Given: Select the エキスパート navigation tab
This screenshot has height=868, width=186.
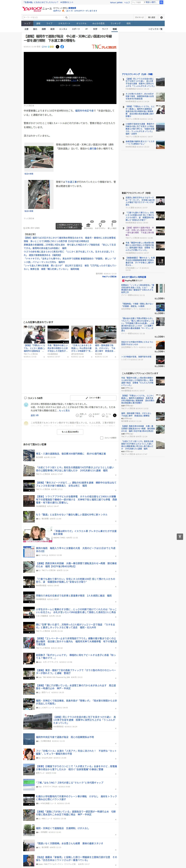Looking at the screenshot, I should coord(64,23).
